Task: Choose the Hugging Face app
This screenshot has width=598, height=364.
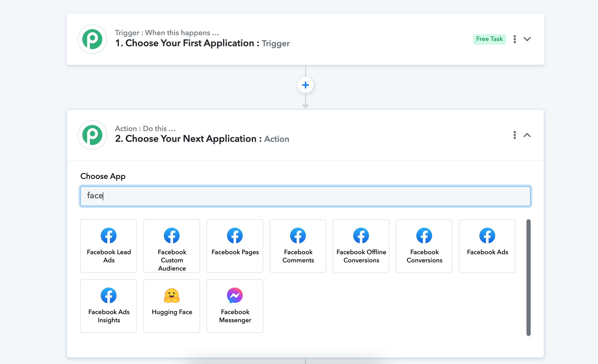Action: [x=172, y=306]
